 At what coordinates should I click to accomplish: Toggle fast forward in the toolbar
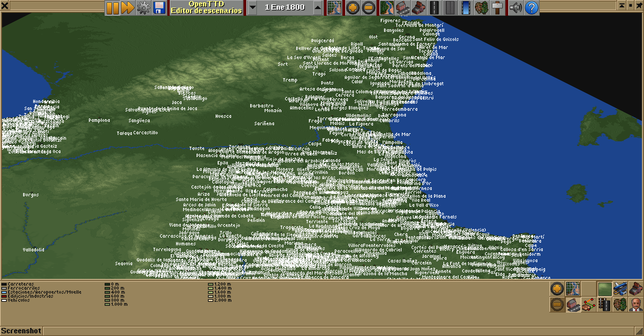click(128, 8)
